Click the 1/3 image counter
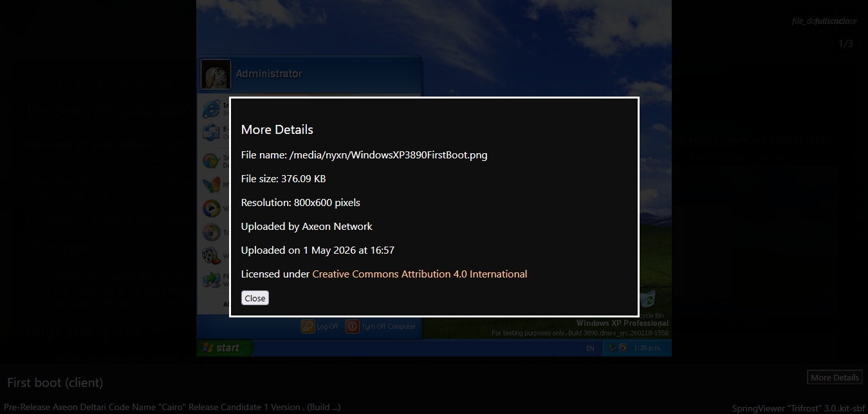Image resolution: width=868 pixels, height=414 pixels. [x=845, y=44]
